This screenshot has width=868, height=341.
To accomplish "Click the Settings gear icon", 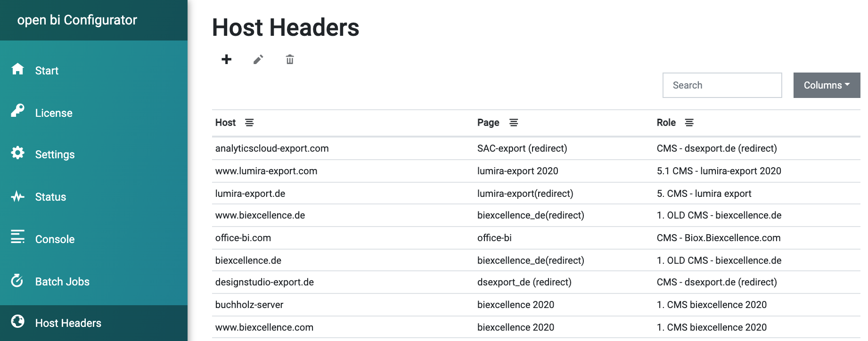I will coord(17,153).
